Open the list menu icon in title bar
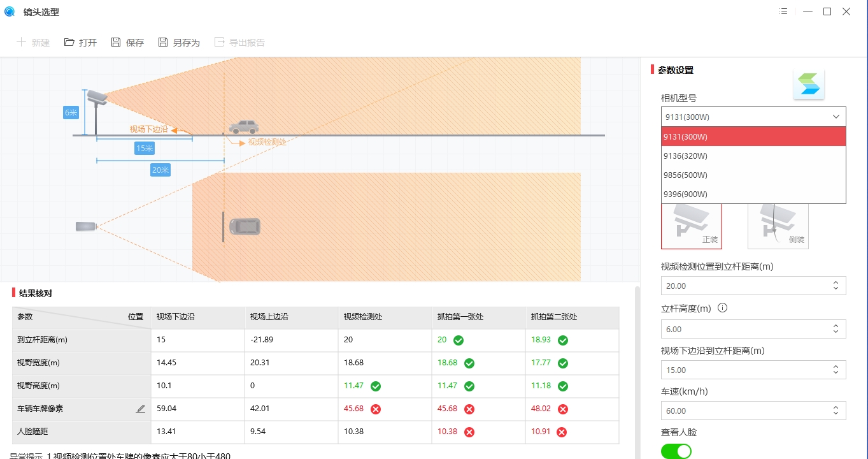 tap(783, 11)
